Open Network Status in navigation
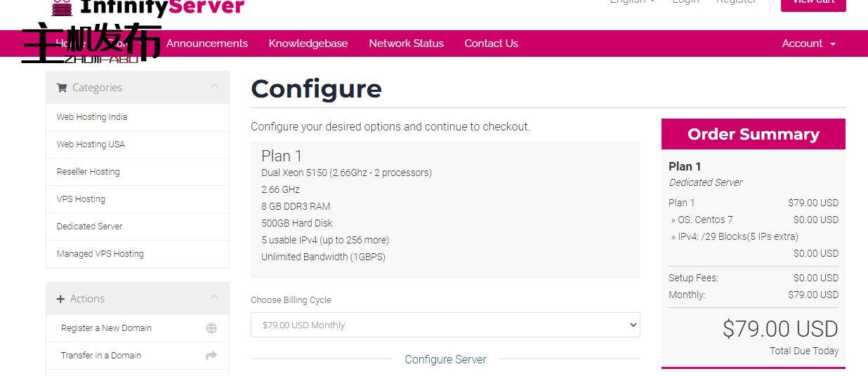868x376 pixels. click(406, 43)
